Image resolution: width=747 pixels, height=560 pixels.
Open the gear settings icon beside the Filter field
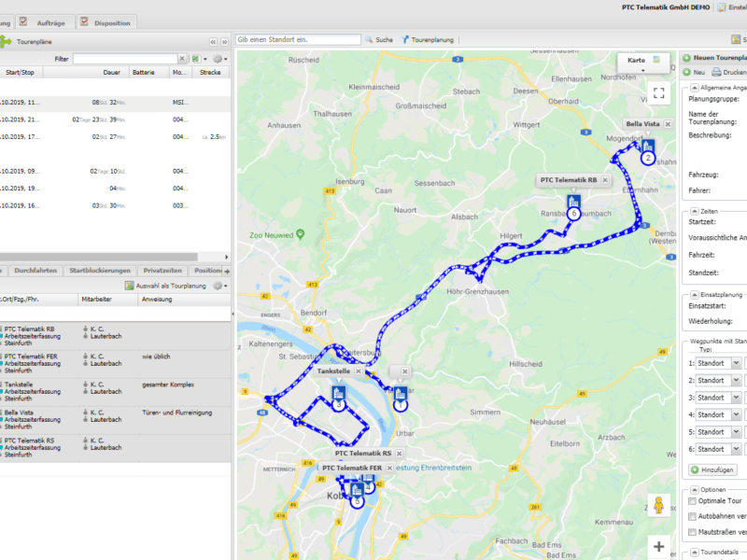(x=218, y=58)
